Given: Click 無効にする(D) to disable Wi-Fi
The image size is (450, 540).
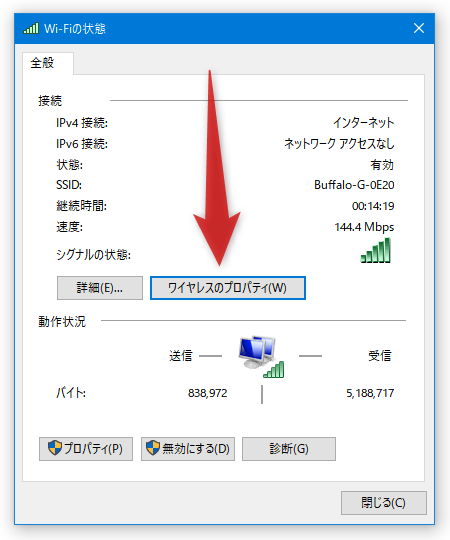Looking at the screenshot, I should point(188,449).
